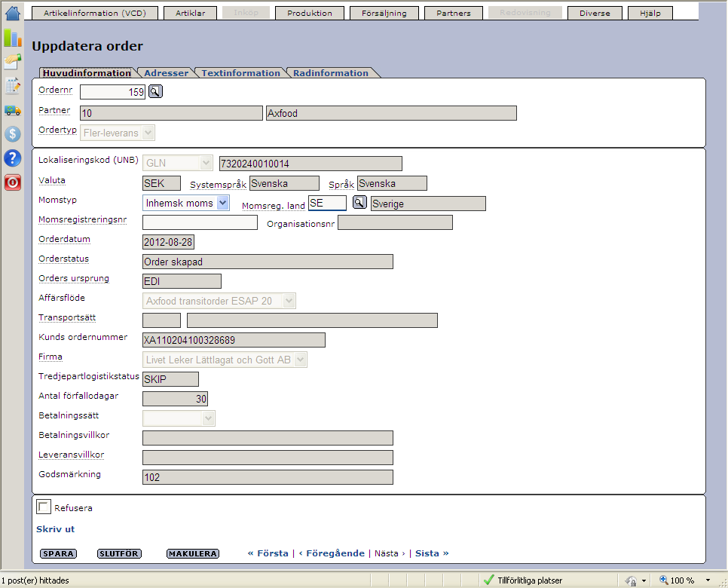Click the Skriv ut link
Viewport: 728px width, 588px height.
[x=55, y=529]
